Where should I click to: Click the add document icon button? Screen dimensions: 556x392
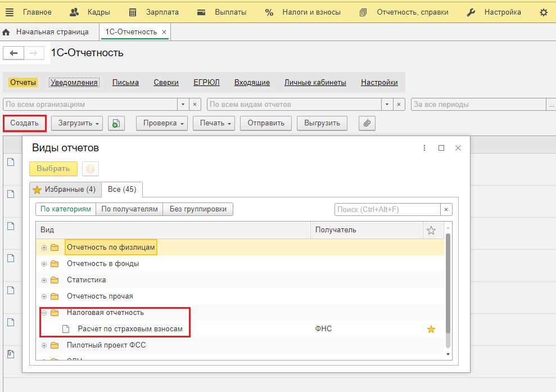tap(116, 123)
